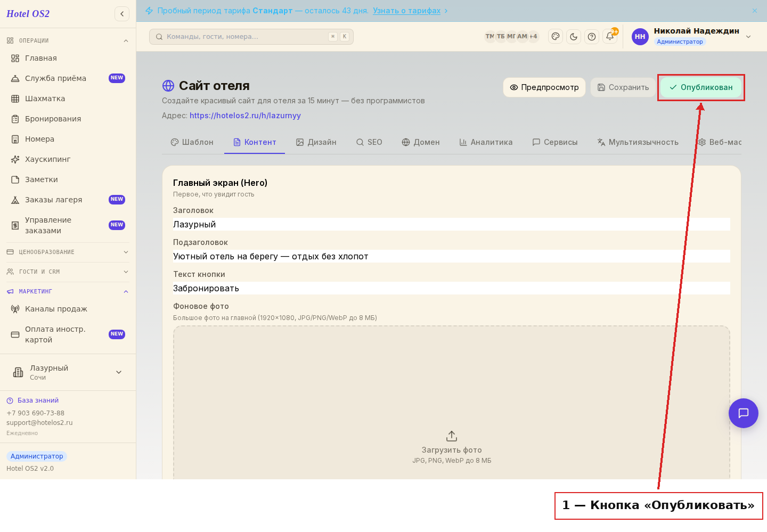Open Служба приёма section
Image resolution: width=767 pixels, height=532 pixels.
[x=68, y=78]
